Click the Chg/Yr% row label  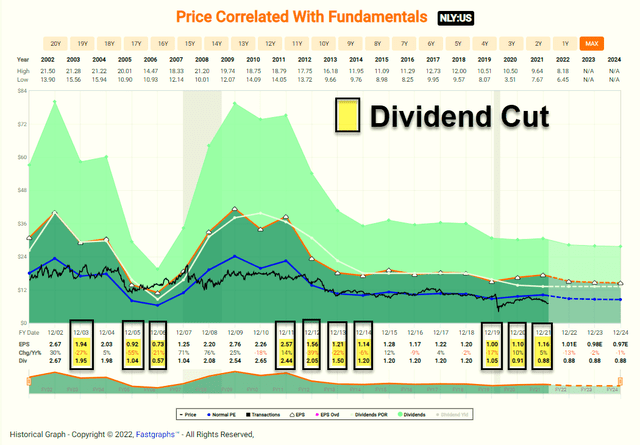pyautogui.click(x=30, y=353)
